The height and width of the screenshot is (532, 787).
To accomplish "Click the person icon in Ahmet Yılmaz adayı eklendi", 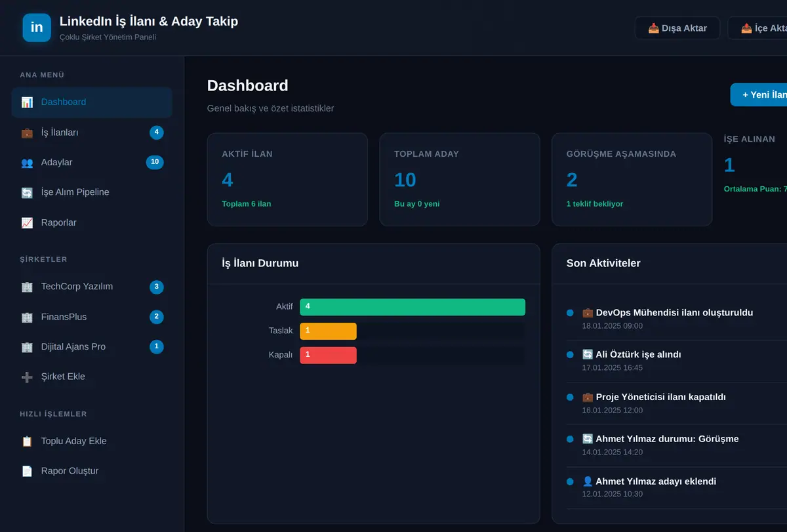I will point(588,481).
